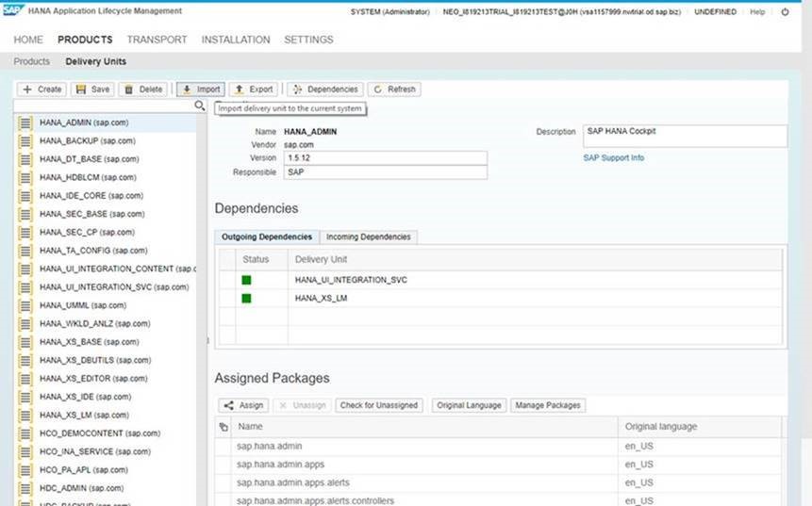
Task: Click the Original Language button
Action: click(469, 405)
